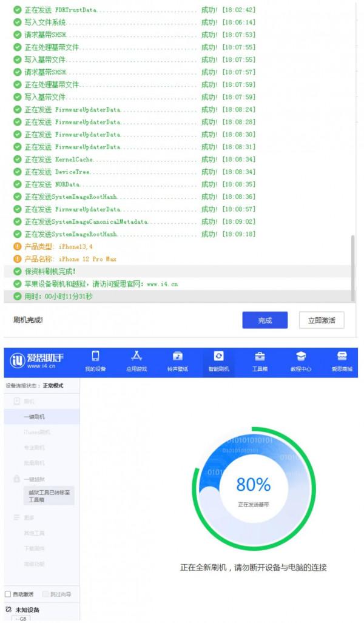Click the --GB storage label
This screenshot has width=364, height=623.
point(21,619)
